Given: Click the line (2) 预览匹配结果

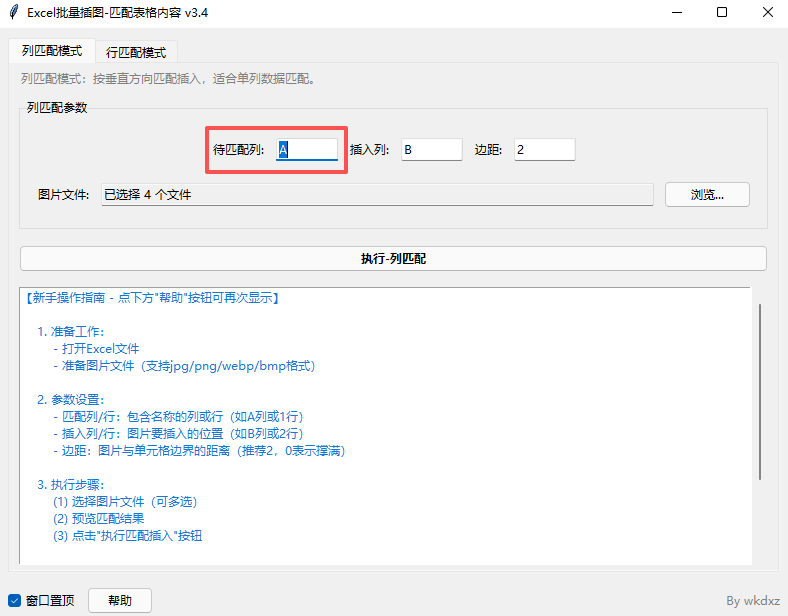Looking at the screenshot, I should point(98,519).
